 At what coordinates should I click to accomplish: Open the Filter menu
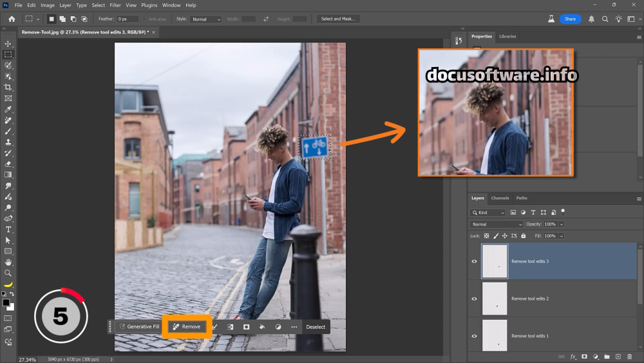pyautogui.click(x=115, y=5)
